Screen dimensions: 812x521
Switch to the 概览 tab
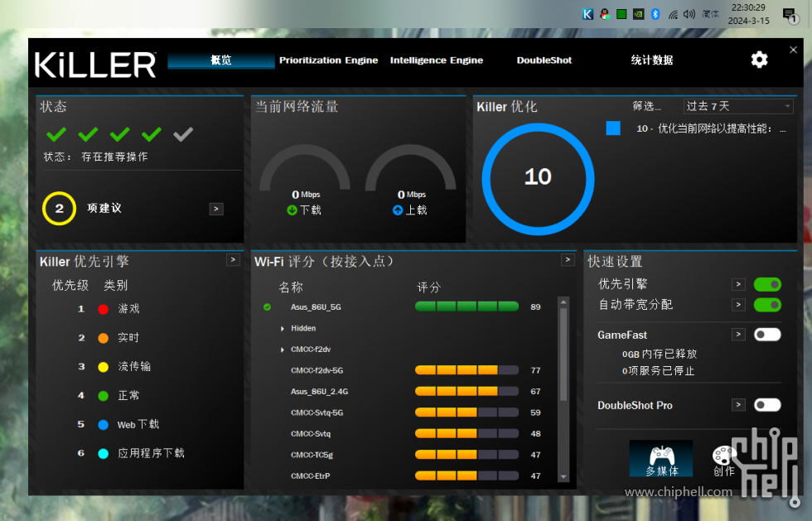[x=221, y=60]
